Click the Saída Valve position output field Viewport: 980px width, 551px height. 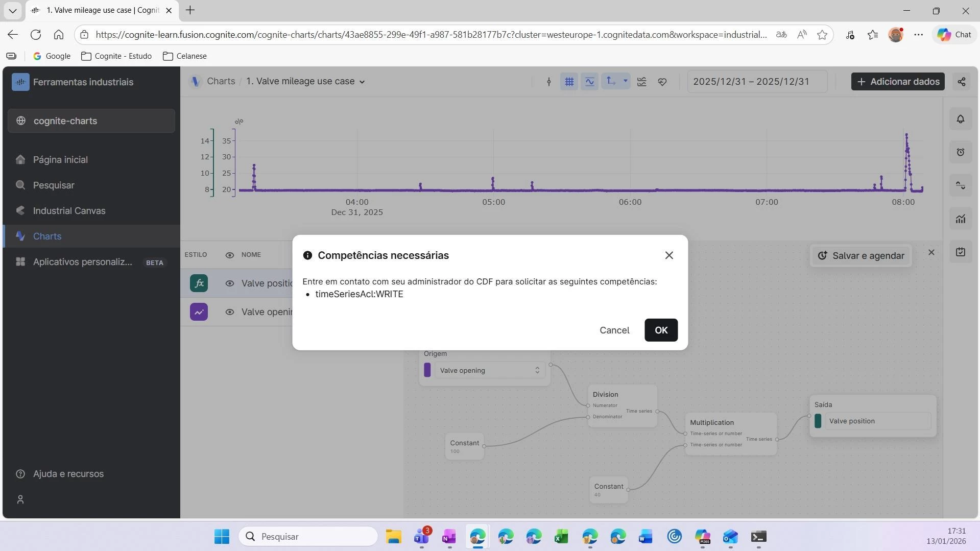[878, 421]
